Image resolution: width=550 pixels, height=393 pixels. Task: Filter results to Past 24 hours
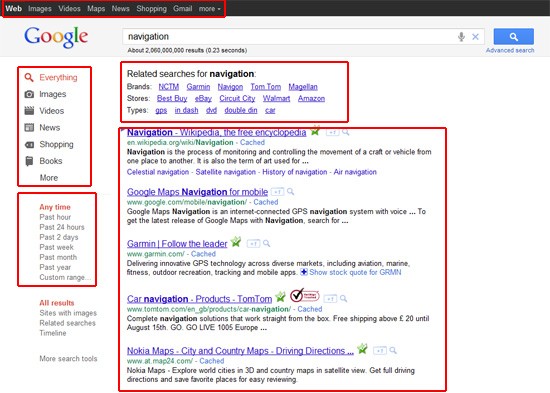pyautogui.click(x=62, y=227)
